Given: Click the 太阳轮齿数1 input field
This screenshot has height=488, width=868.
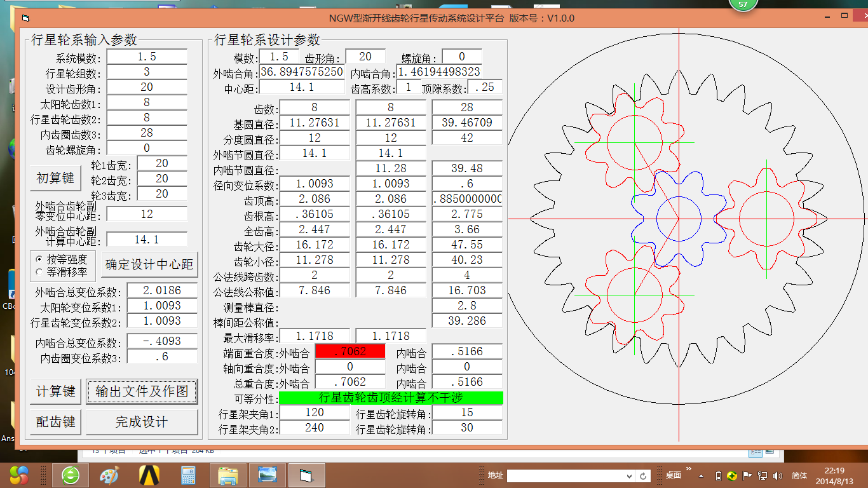Looking at the screenshot, I should pyautogui.click(x=147, y=102).
